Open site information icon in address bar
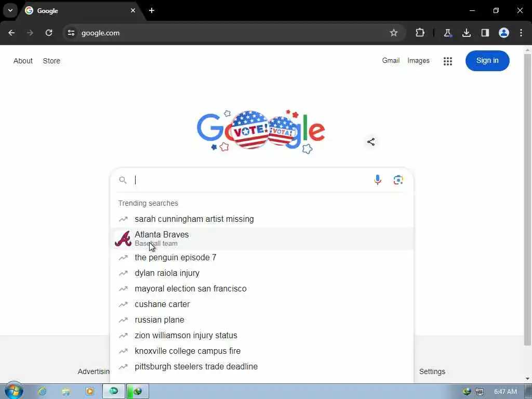 pos(71,33)
